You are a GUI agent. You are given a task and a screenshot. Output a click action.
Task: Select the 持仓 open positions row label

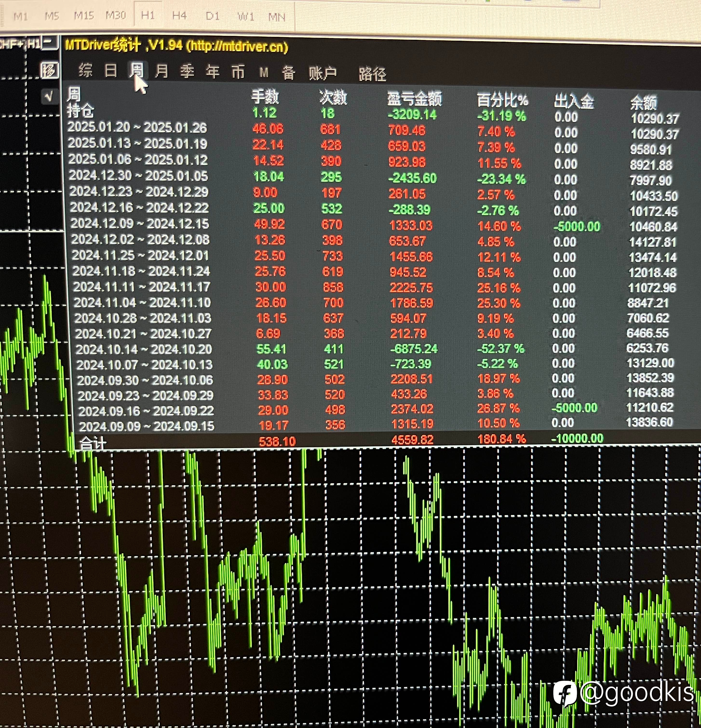[80, 111]
